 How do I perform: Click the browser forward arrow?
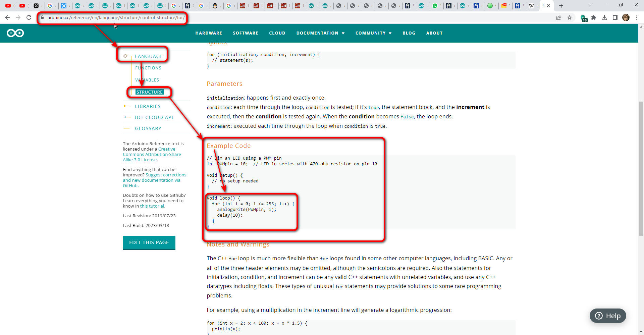(x=18, y=17)
